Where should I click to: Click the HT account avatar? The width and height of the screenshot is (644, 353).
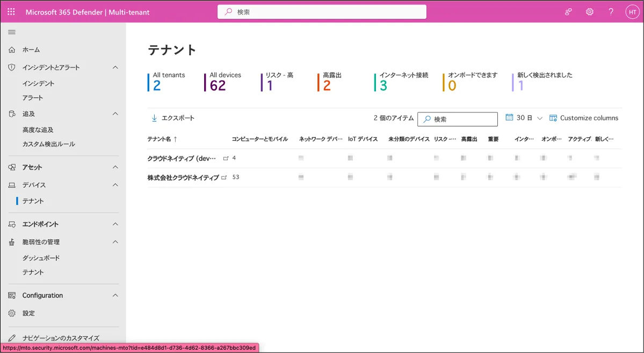coord(632,12)
